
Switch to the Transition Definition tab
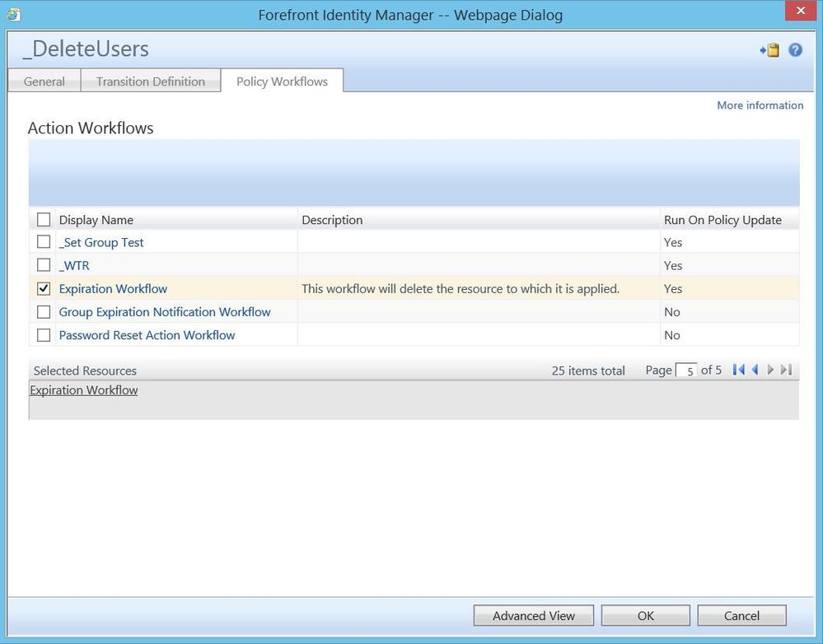pyautogui.click(x=151, y=82)
